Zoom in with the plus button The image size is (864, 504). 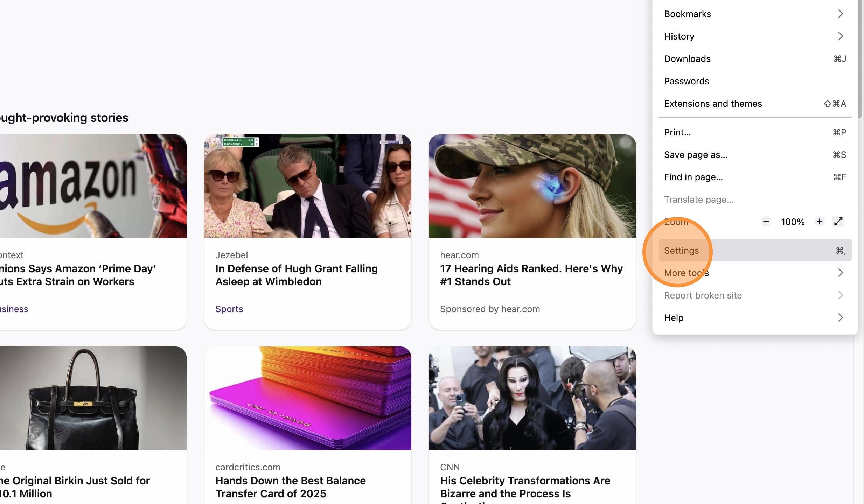click(x=820, y=222)
